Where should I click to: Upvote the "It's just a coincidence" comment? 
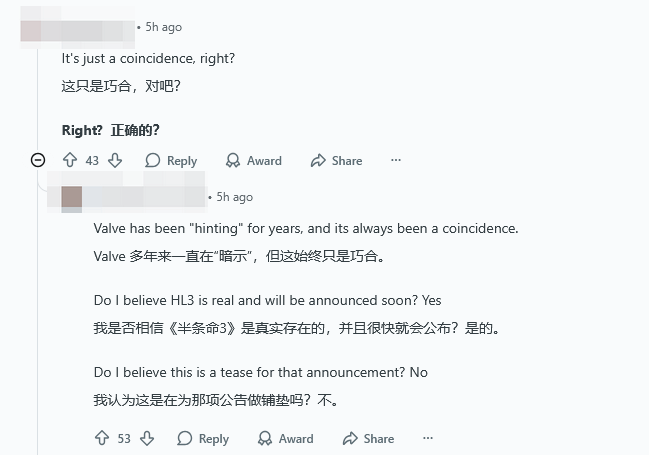click(70, 160)
